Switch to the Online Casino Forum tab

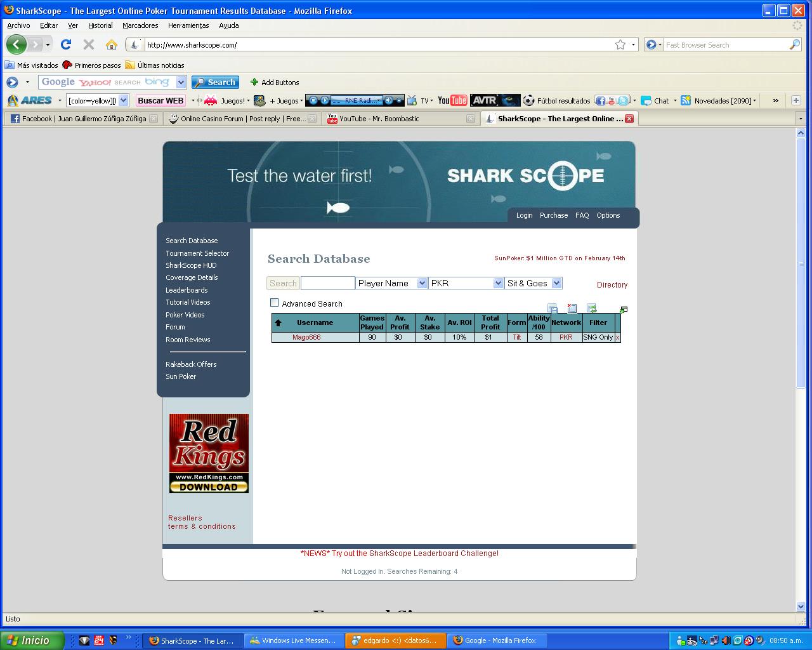tap(242, 119)
